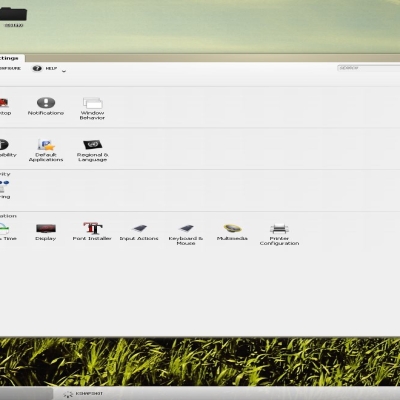
Task: Select the black folder icon on desktop
Action: coord(13,17)
